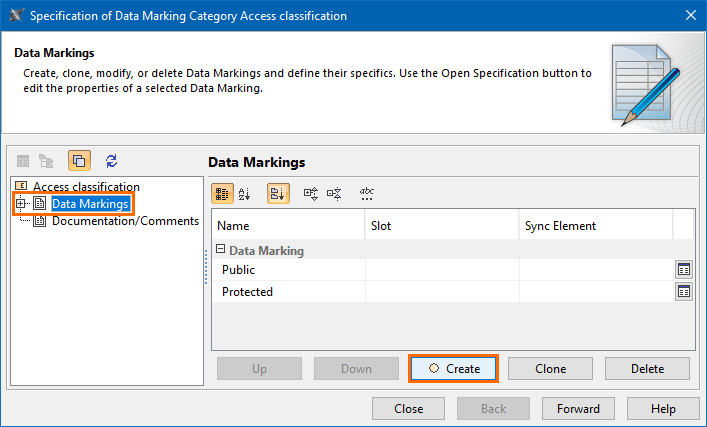Click the Delete button
This screenshot has height=427, width=707.
(x=647, y=368)
